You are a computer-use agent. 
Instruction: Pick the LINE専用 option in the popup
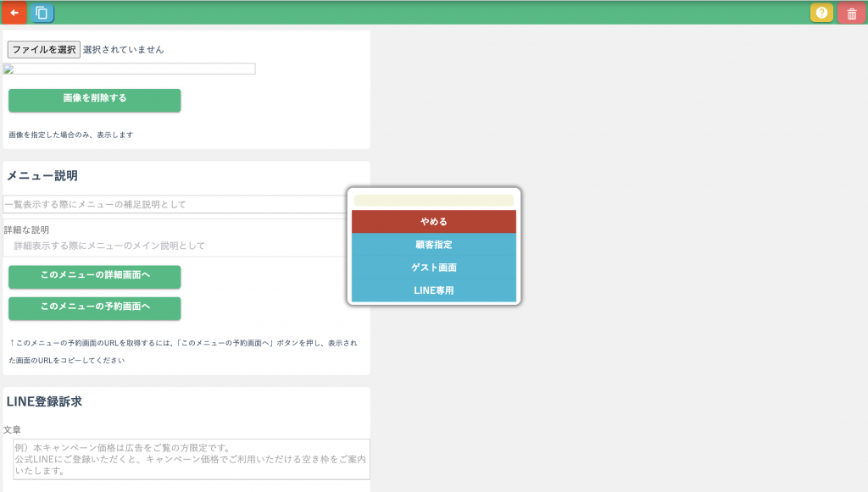coord(434,290)
